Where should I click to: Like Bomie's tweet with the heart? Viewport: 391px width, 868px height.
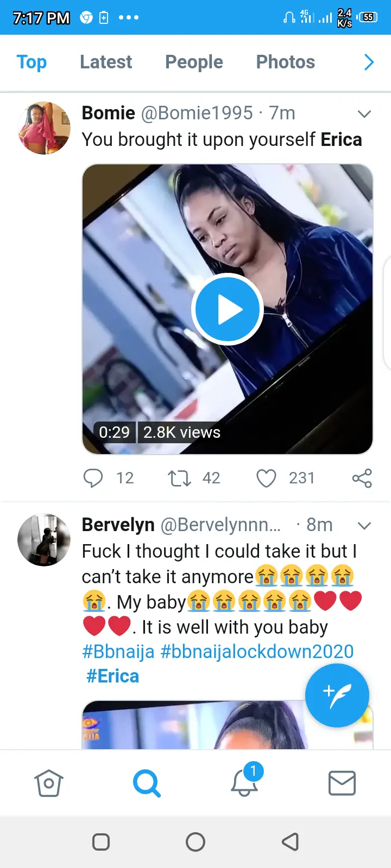click(266, 478)
